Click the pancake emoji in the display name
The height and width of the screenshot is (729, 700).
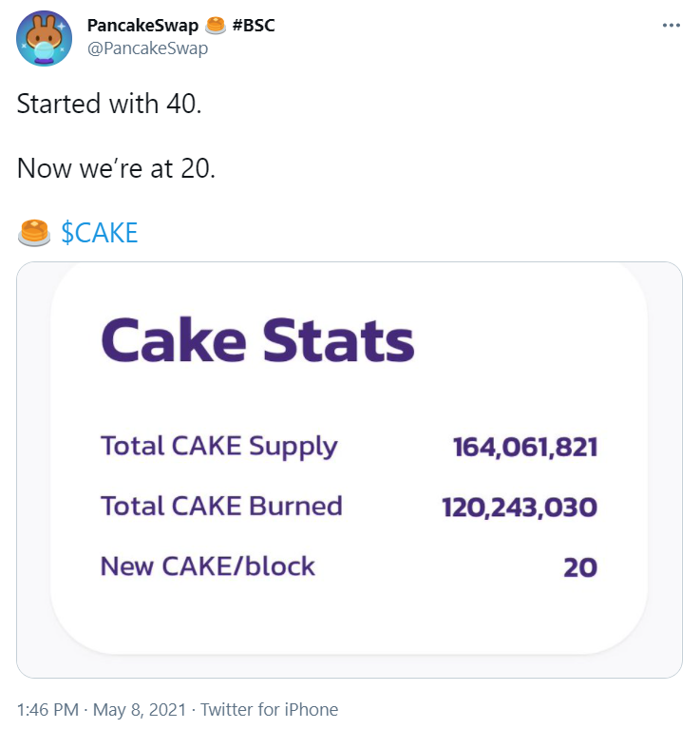pos(215,26)
